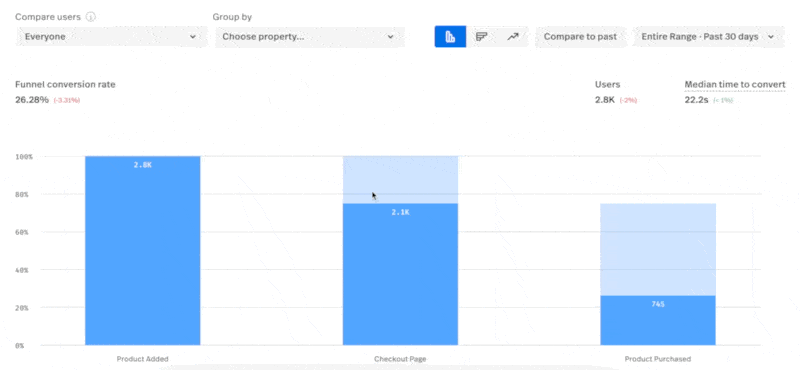The height and width of the screenshot is (370, 800).
Task: Click the Product Purchased drop-off light segment
Action: coord(658,250)
